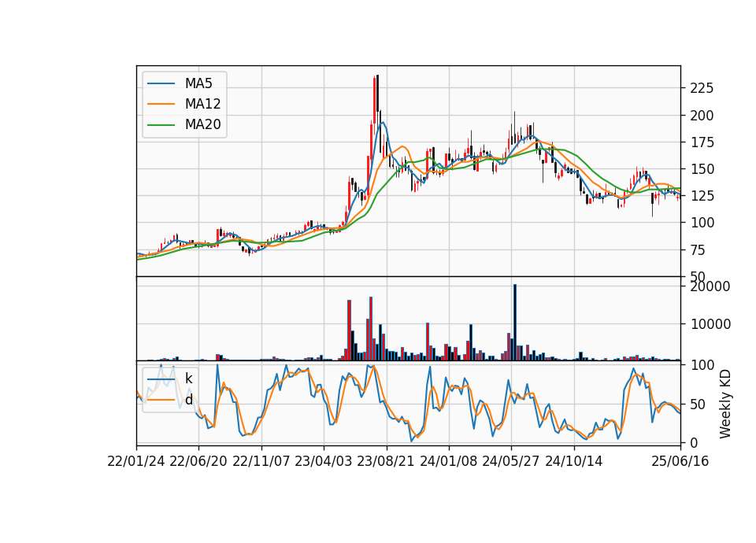Click the Weekly KD axis label

tap(725, 404)
